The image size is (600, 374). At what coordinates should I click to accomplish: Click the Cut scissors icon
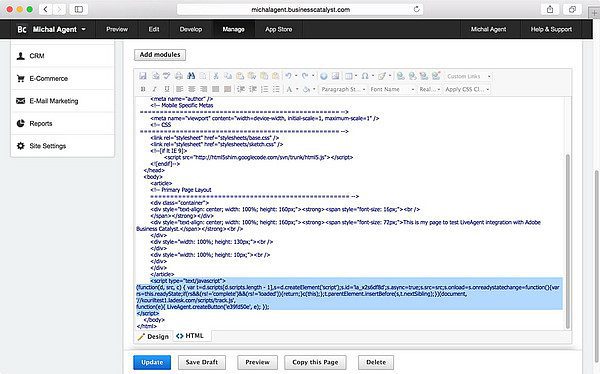click(215, 76)
